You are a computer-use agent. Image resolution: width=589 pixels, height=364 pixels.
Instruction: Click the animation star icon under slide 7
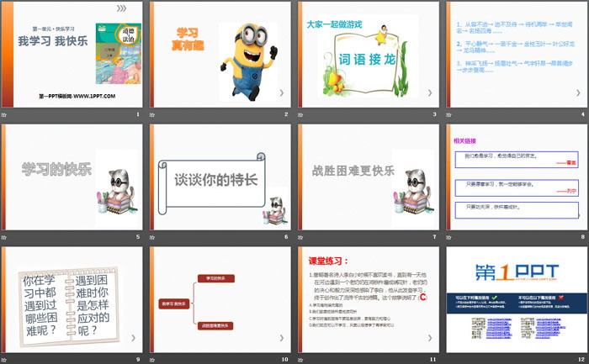click(x=300, y=237)
